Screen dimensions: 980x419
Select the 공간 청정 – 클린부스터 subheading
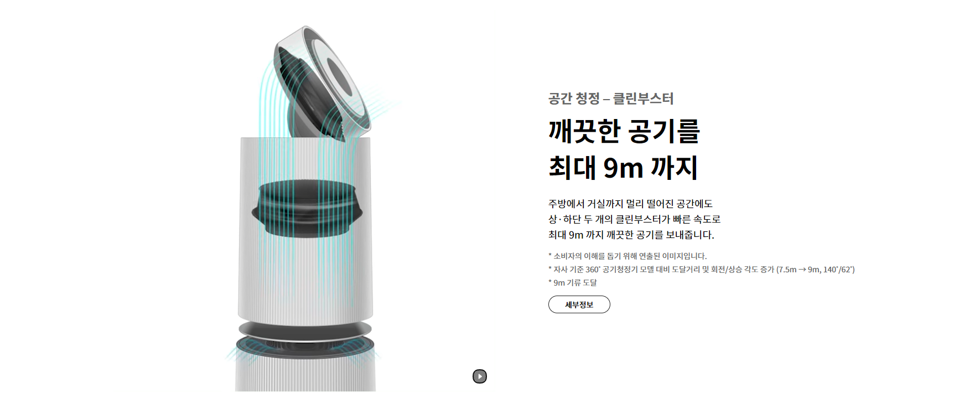click(611, 99)
